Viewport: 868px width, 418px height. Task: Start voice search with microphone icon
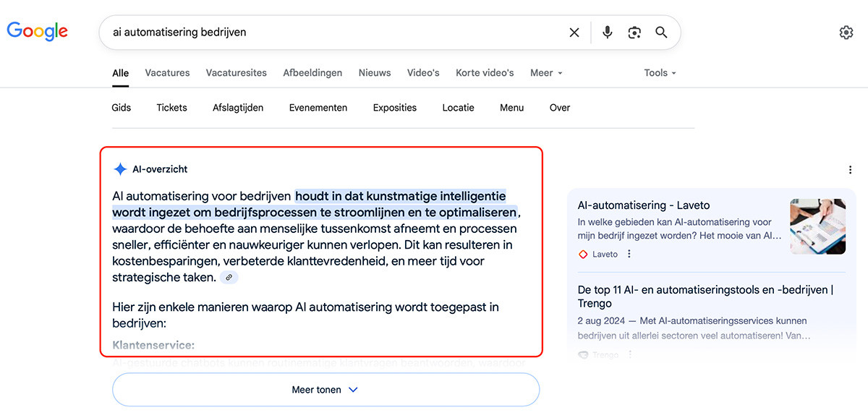(608, 33)
